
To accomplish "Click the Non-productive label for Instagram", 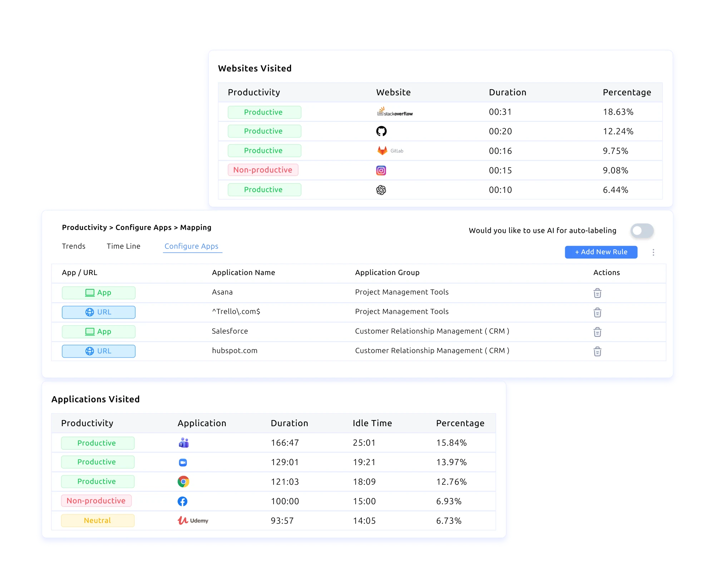I will click(263, 170).
